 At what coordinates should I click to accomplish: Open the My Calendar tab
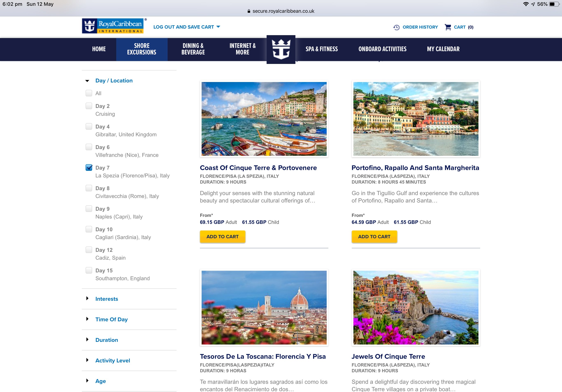pyautogui.click(x=443, y=49)
